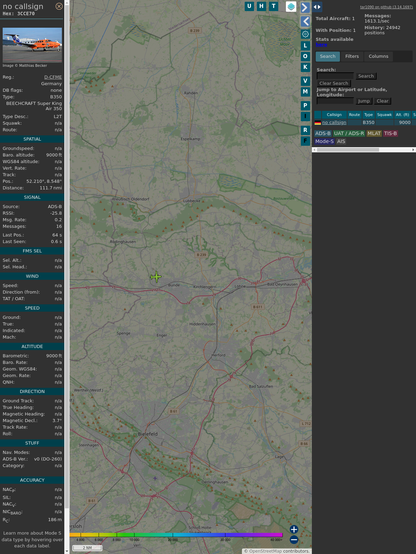Image resolution: width=416 pixels, height=554 pixels.
Task: Zoom out the map with minus
Action: coord(294,540)
